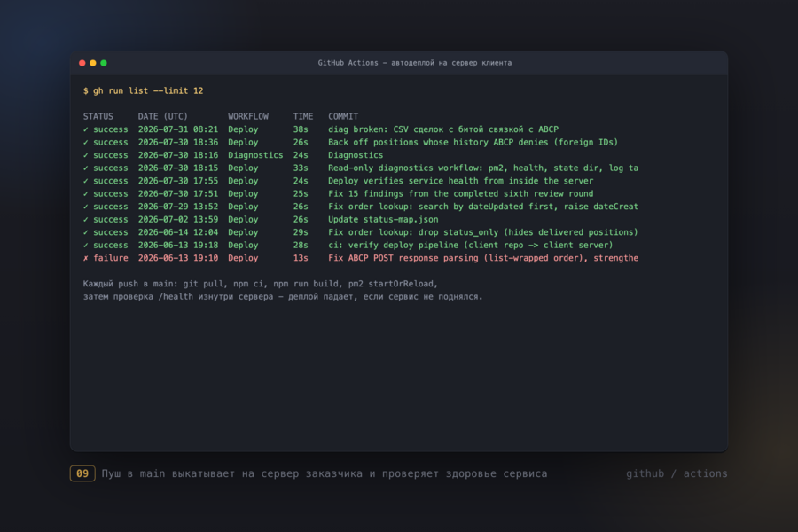Select the window title 'GitHub Actions — автодеплой на сервер клиента'

click(415, 63)
